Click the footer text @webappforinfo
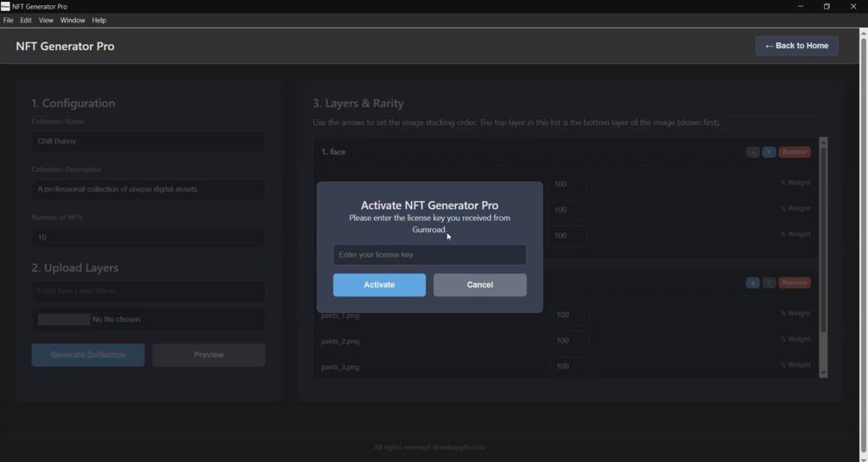Image resolution: width=868 pixels, height=462 pixels. click(459, 447)
